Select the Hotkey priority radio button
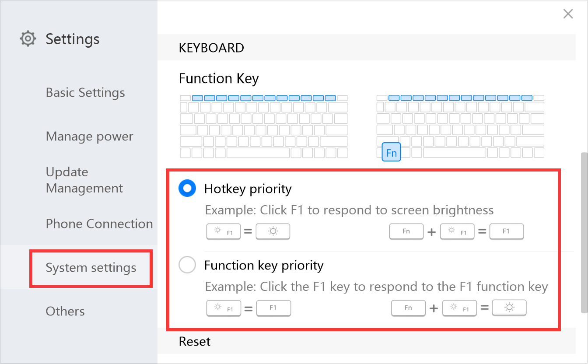 pyautogui.click(x=187, y=189)
